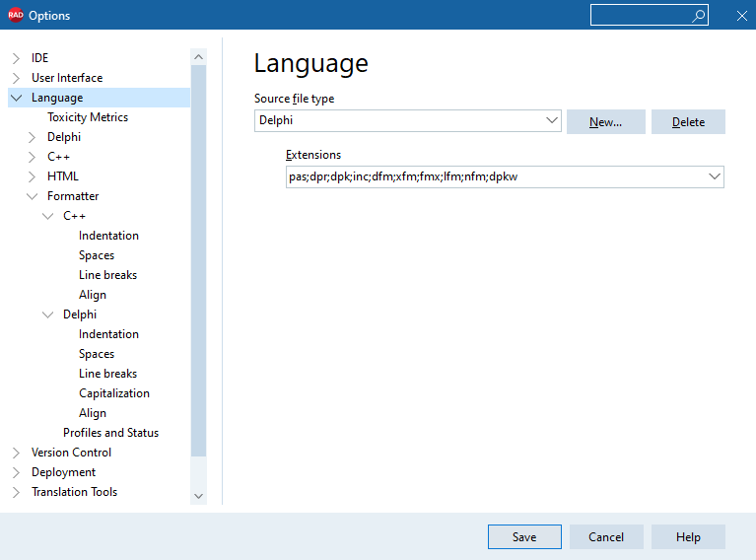
Task: Click the Help button
Action: pyautogui.click(x=688, y=537)
